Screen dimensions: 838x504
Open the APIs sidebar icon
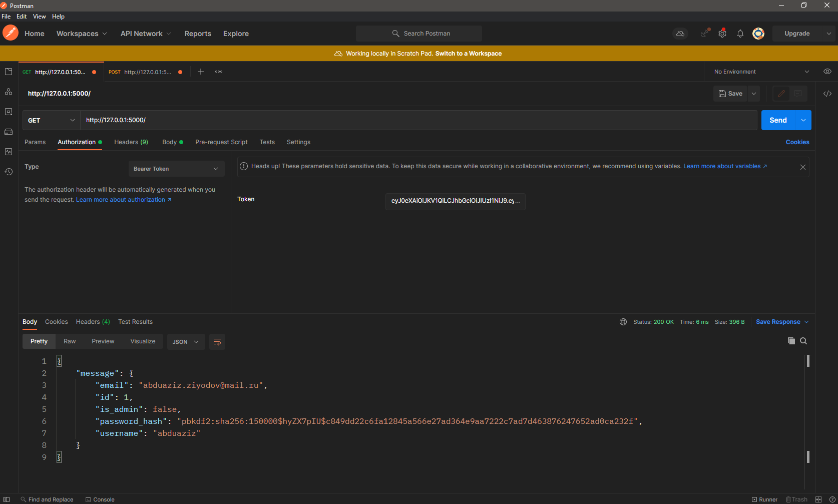coord(9,92)
